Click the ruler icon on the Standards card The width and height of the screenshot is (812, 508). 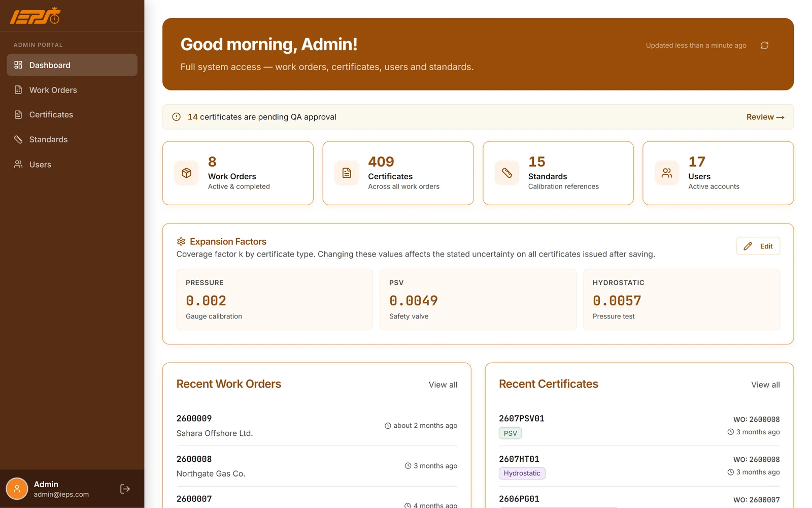[x=507, y=173]
